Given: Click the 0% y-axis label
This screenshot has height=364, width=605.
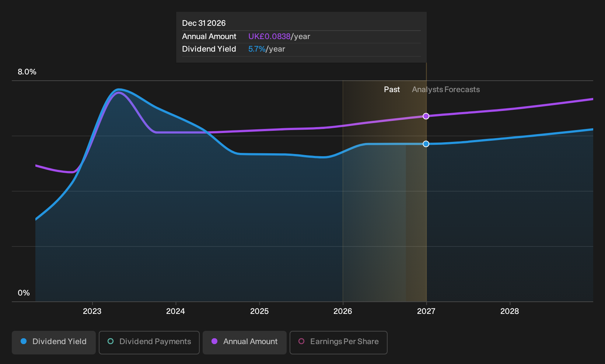Looking at the screenshot, I should 24,293.
